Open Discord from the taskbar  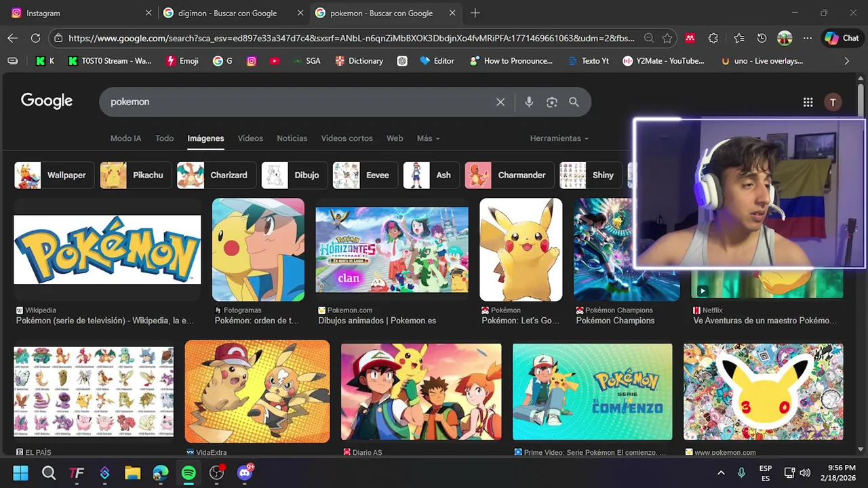pyautogui.click(x=245, y=472)
